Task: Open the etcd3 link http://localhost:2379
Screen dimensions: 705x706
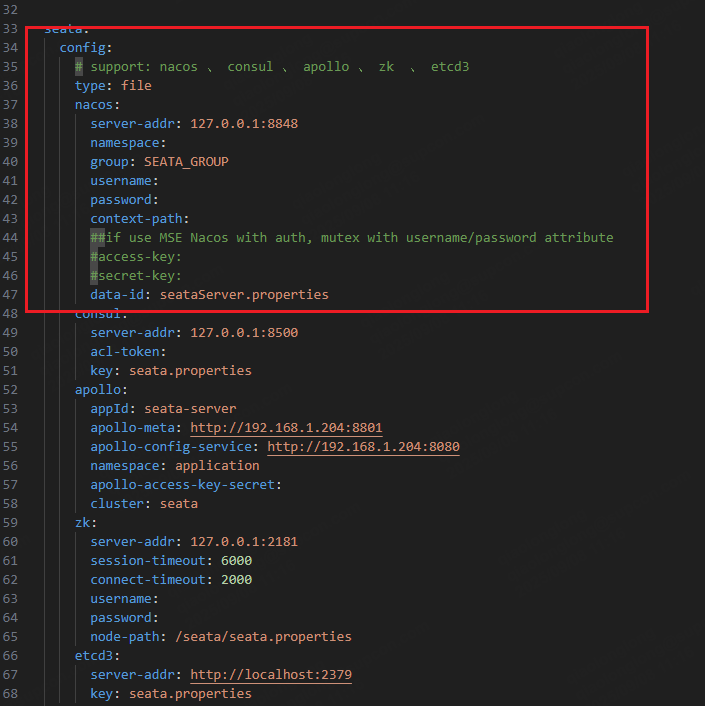Action: (271, 674)
